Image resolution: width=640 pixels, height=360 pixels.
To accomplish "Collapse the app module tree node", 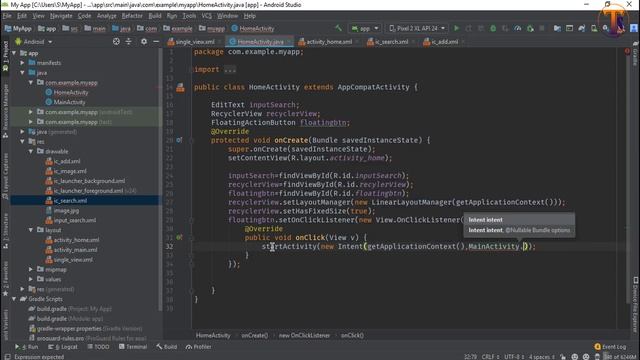I will (x=14, y=53).
